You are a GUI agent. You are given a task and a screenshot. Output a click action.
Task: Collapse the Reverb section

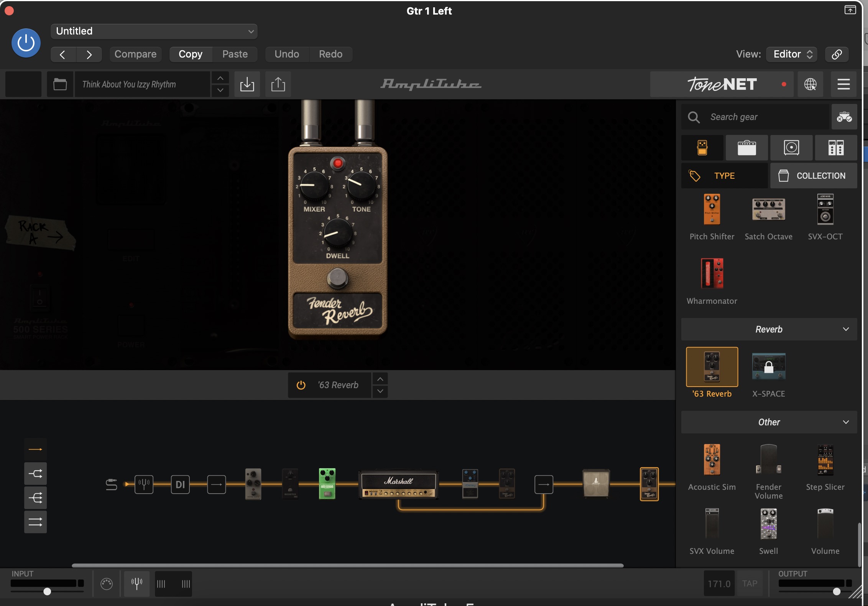769,329
